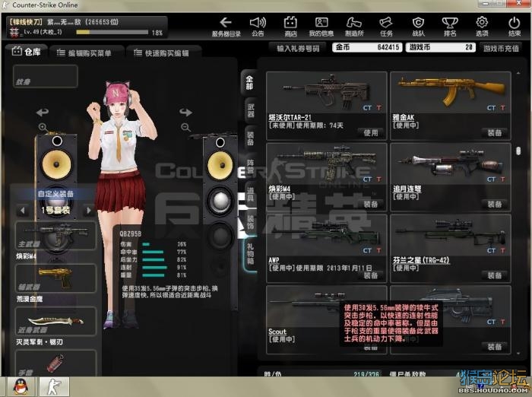Rotate character left with curved arrow
Image resolution: width=532 pixels, height=397 pixels.
[x=43, y=112]
